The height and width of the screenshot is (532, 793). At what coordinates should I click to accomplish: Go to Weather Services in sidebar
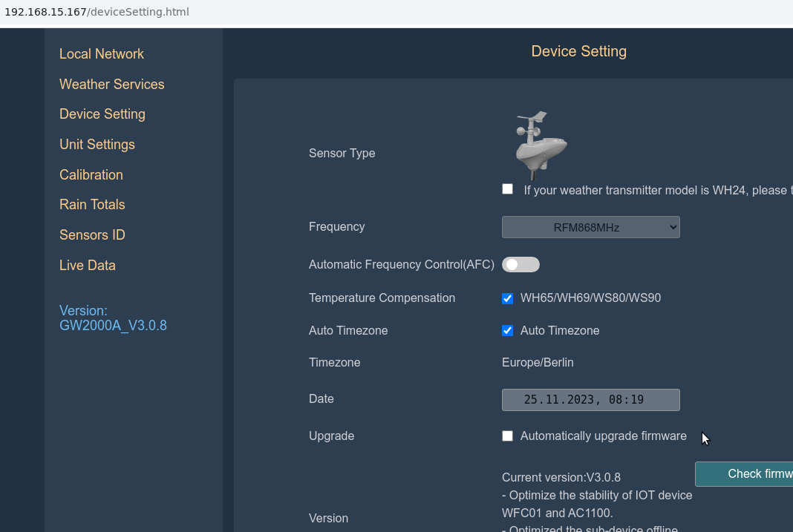(x=112, y=85)
